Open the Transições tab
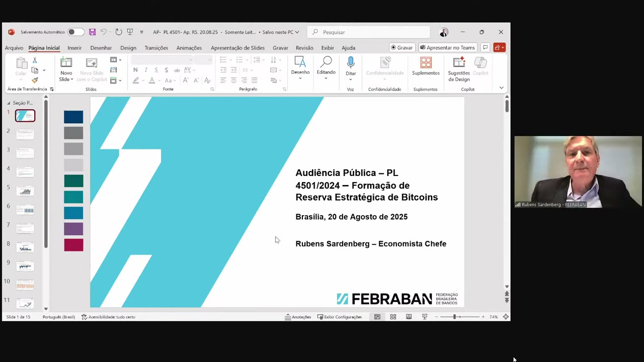The image size is (644, 362). click(x=156, y=48)
